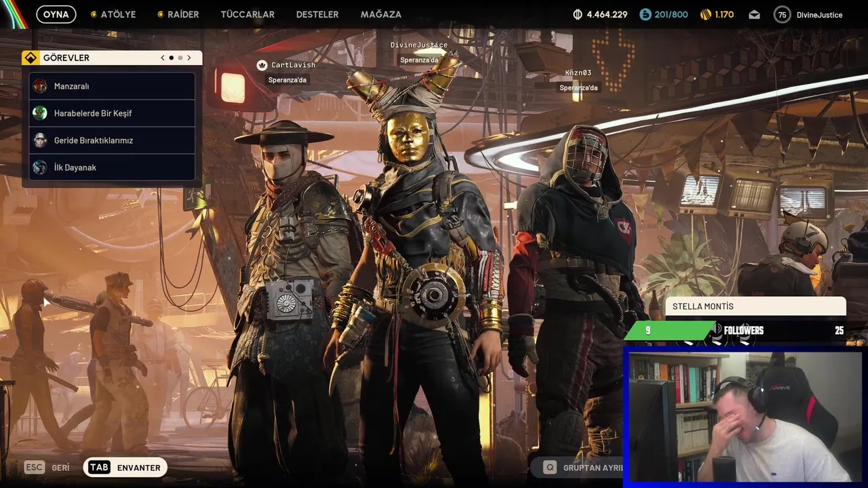The image size is (868, 488).
Task: Switch to the RAİDER tab
Action: tap(183, 14)
